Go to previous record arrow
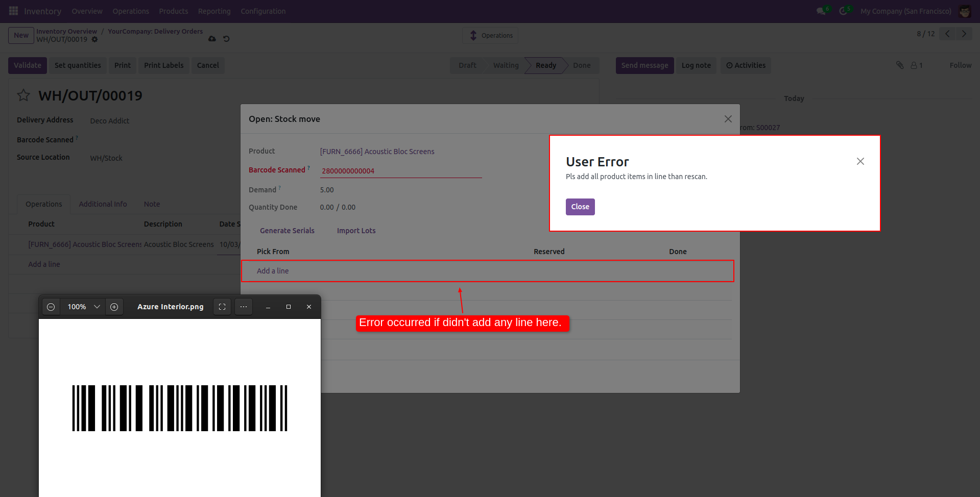 pyautogui.click(x=947, y=34)
